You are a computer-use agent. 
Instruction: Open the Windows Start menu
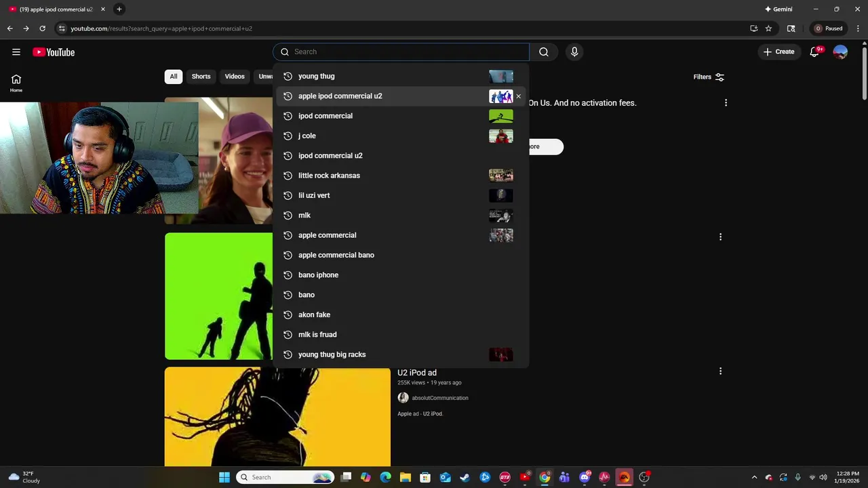coord(224,477)
